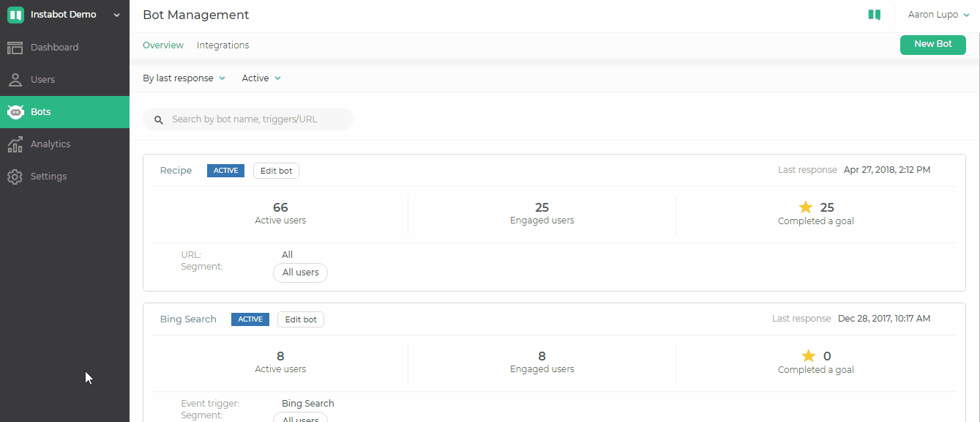Open the Bing Search bot name link
980x422 pixels.
pyautogui.click(x=188, y=319)
